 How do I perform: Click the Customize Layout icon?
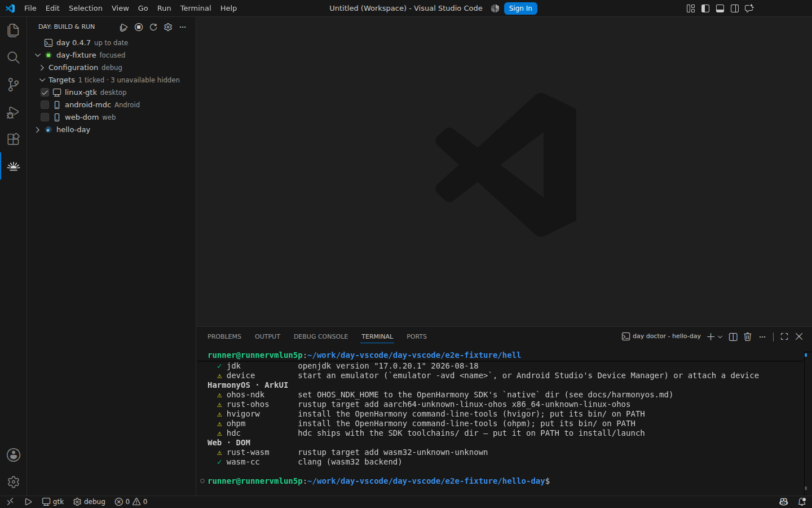click(x=691, y=8)
